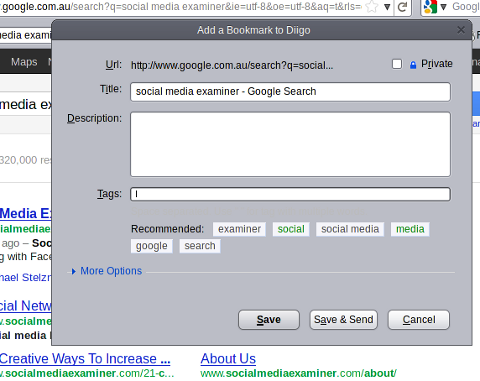This screenshot has width=480, height=381.
Task: Add the recommended tag 'social'
Action: pos(291,229)
